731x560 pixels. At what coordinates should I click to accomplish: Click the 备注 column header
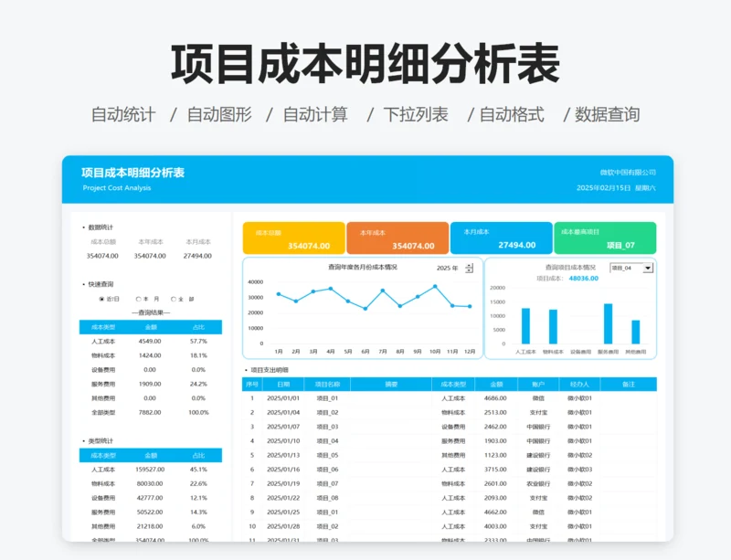629,385
